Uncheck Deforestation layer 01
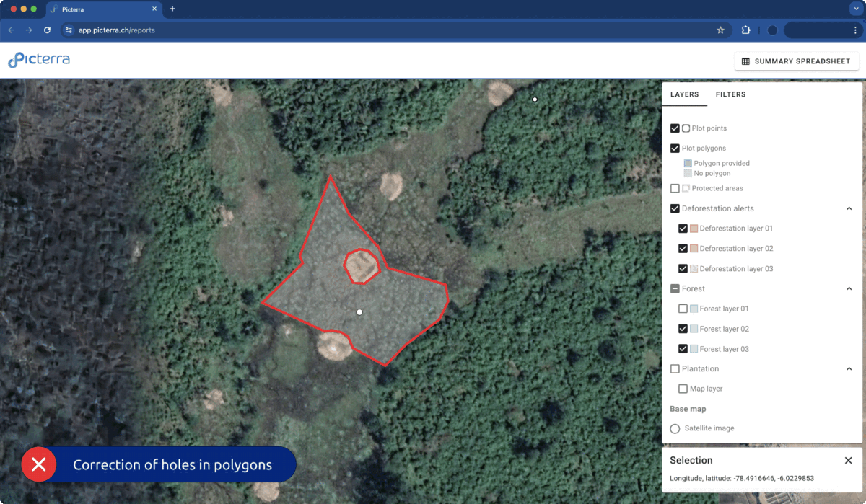 [683, 229]
